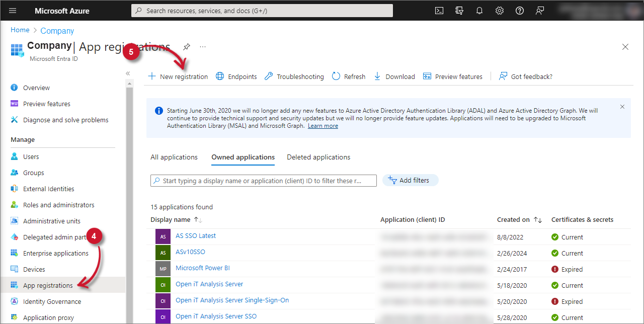Toggle the Created on sort order
Viewport: 644px width, 324px height.
tap(538, 219)
